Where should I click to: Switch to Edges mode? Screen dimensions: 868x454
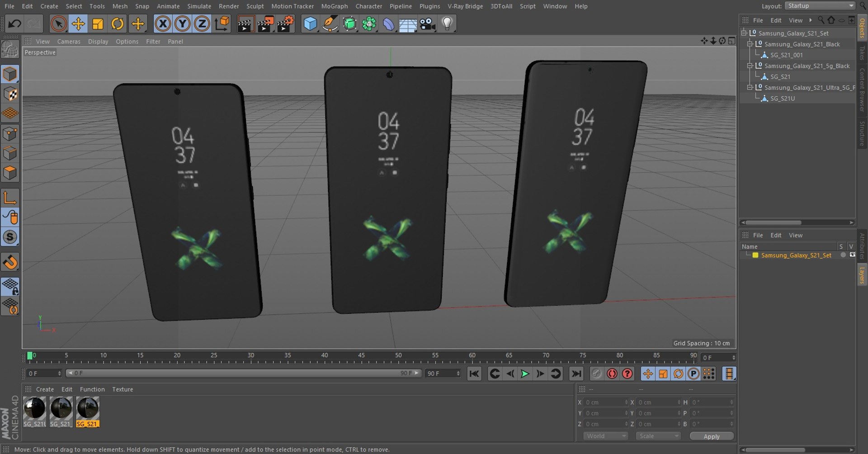(x=10, y=153)
